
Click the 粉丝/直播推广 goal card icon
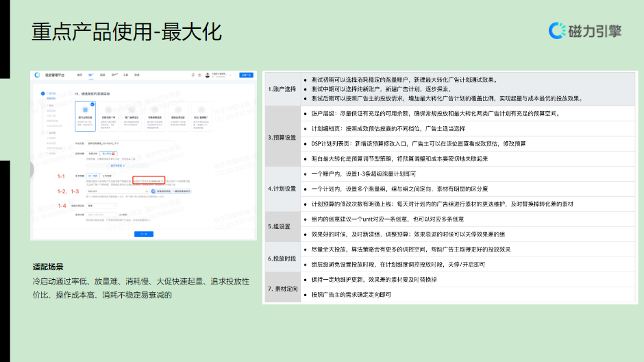201,110
